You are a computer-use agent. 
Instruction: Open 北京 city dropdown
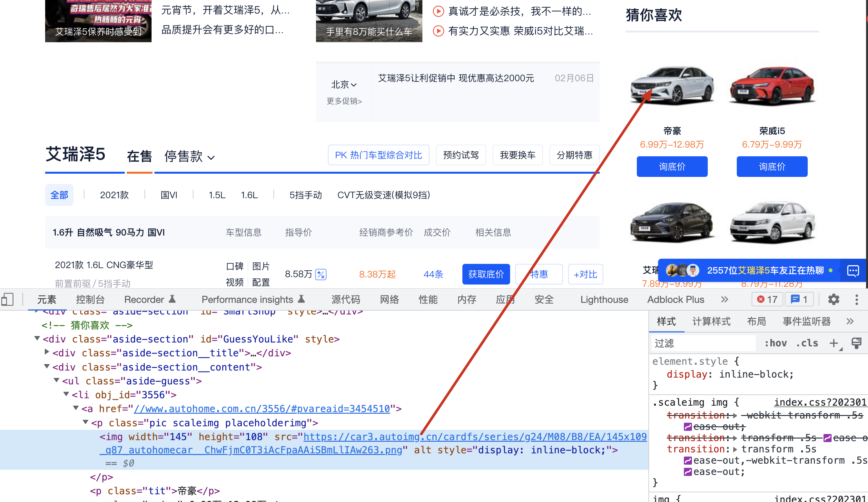(x=344, y=84)
